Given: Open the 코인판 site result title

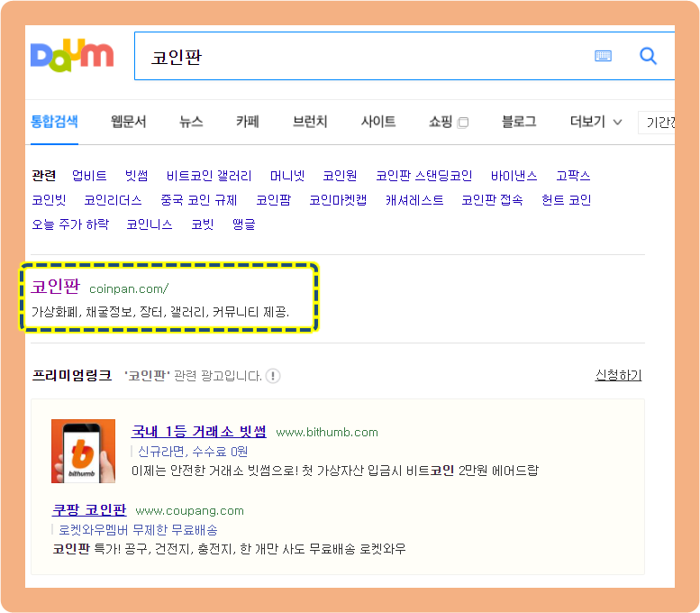Looking at the screenshot, I should coord(55,287).
